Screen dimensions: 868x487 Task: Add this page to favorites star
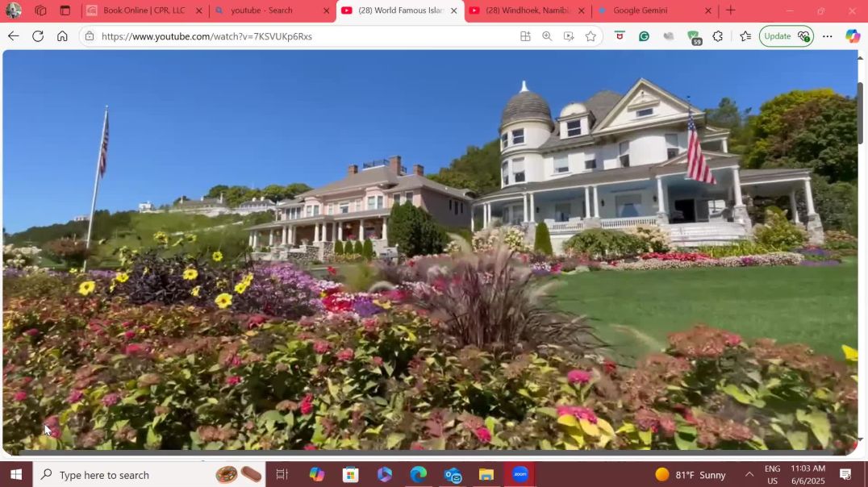590,36
